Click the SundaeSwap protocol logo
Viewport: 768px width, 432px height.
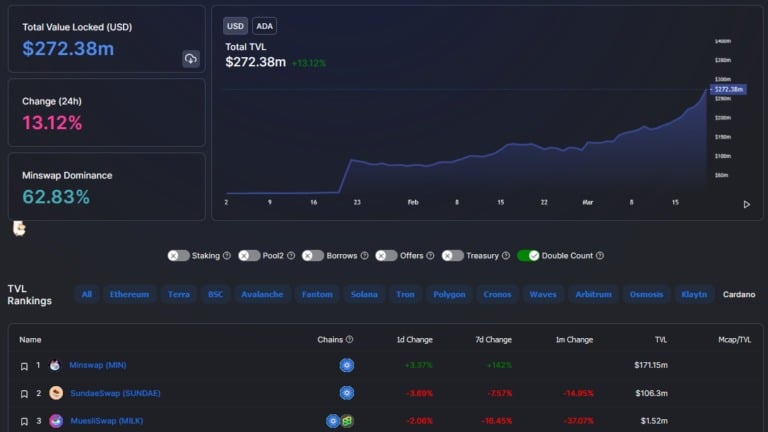pyautogui.click(x=56, y=393)
